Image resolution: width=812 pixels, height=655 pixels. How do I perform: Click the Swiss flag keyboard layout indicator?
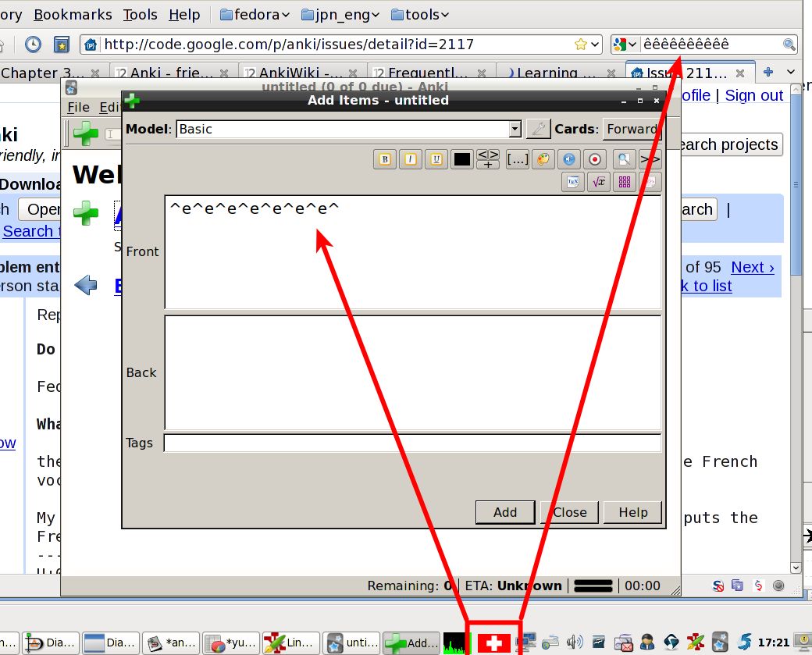(493, 643)
